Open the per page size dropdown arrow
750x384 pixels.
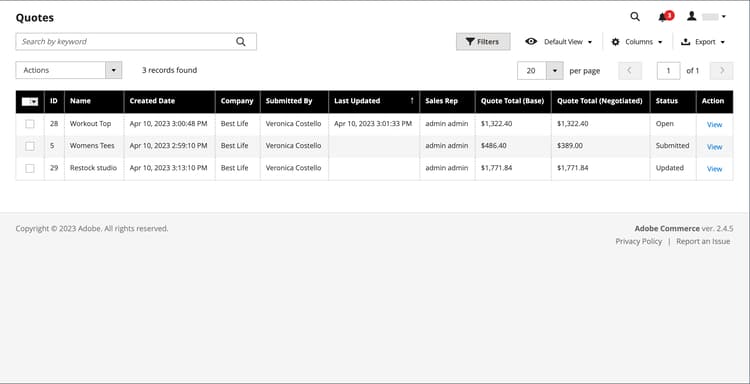point(554,71)
